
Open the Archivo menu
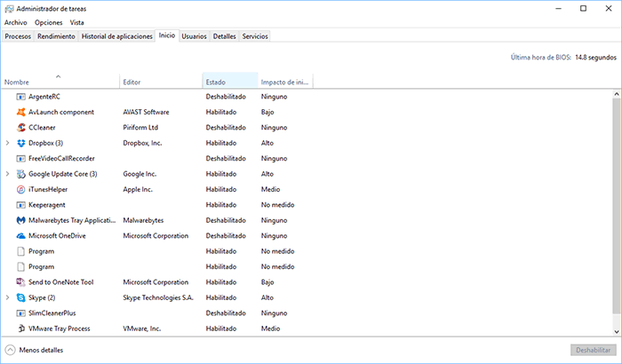click(x=16, y=22)
